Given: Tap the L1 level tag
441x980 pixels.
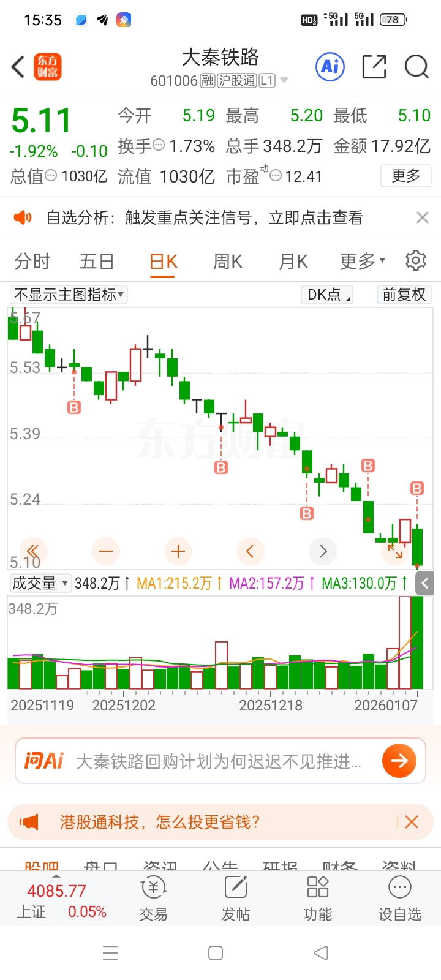Looking at the screenshot, I should [267, 81].
